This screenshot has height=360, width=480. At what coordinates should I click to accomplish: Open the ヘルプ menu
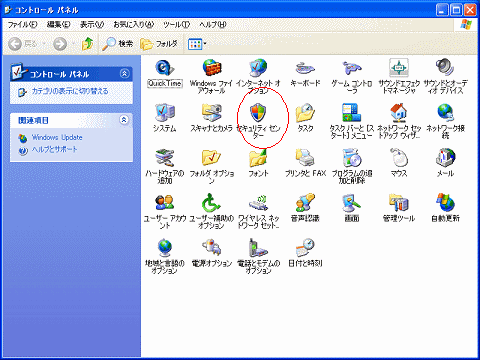point(213,25)
